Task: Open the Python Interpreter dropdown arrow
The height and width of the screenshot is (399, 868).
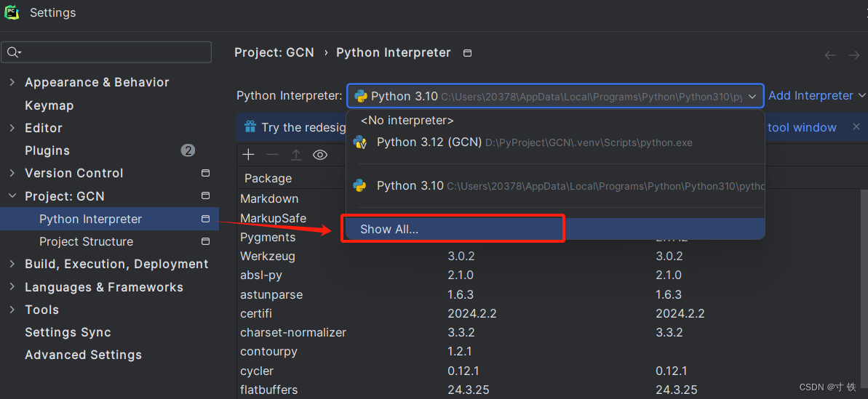Action: click(x=752, y=96)
